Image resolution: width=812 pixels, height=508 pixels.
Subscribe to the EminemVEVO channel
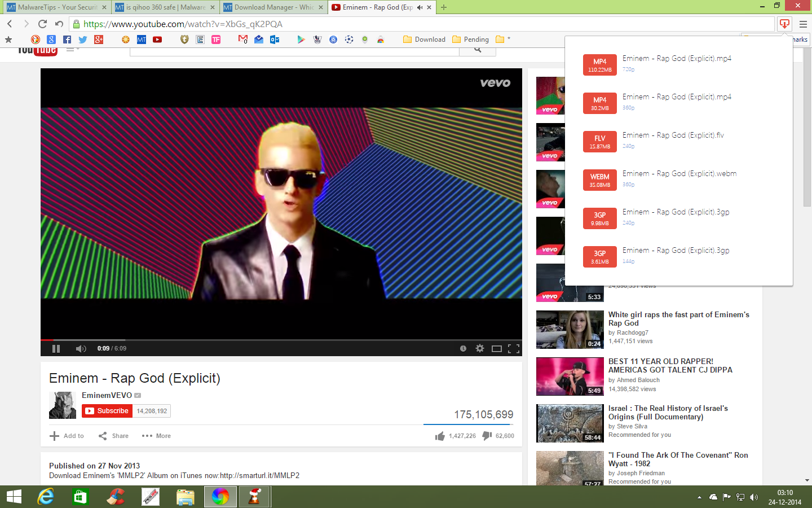tap(107, 411)
